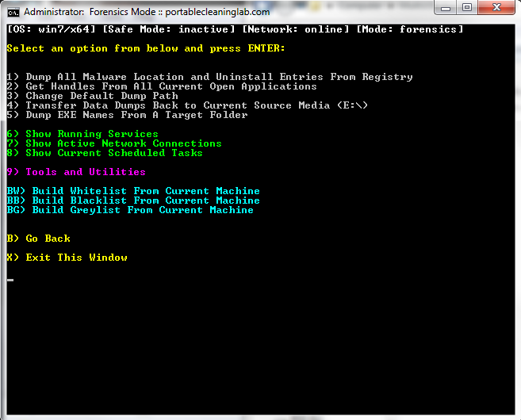
Task: Select option 1 Dump All Malware Location
Action: click(209, 77)
